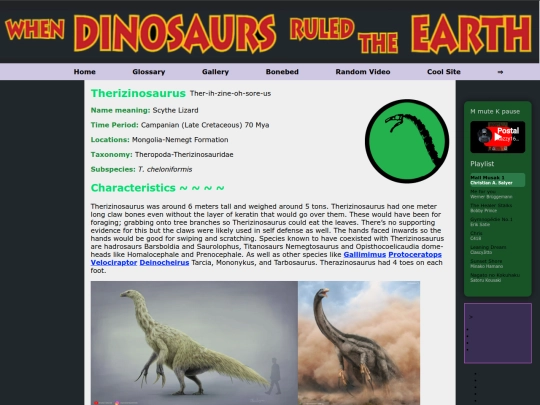540x405 pixels.
Task: Click the 'M mute K pause' hint text
Action: pyautogui.click(x=495, y=111)
